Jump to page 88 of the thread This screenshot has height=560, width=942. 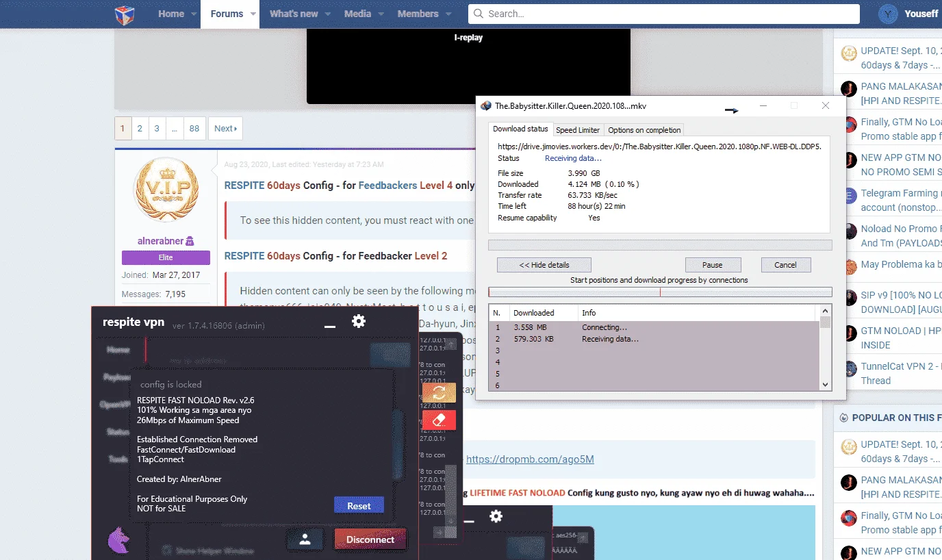pyautogui.click(x=194, y=128)
